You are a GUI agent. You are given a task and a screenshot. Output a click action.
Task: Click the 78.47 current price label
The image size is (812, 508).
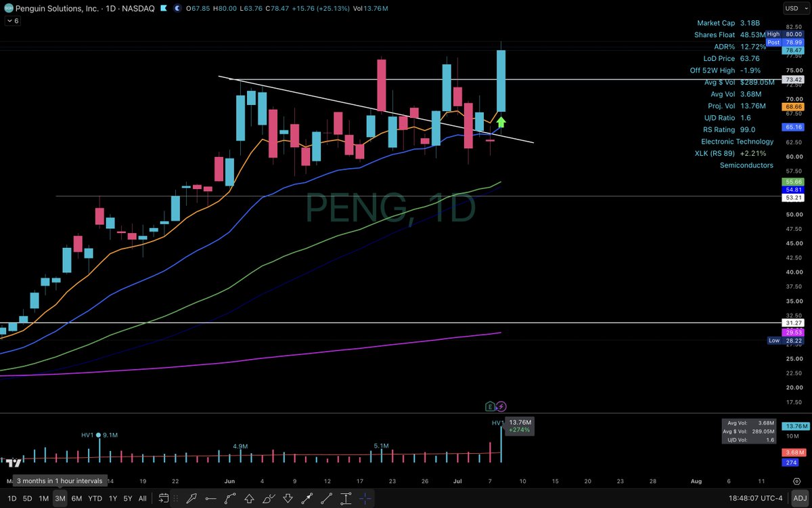coord(794,50)
